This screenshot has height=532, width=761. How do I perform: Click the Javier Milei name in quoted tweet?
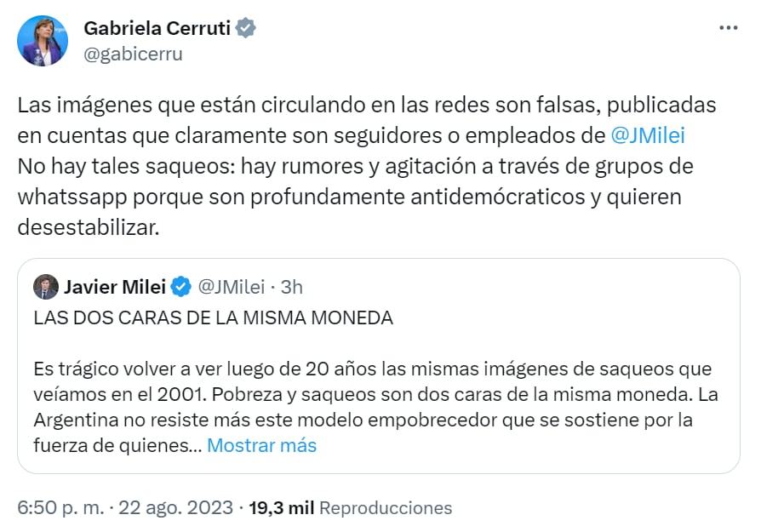(x=115, y=287)
